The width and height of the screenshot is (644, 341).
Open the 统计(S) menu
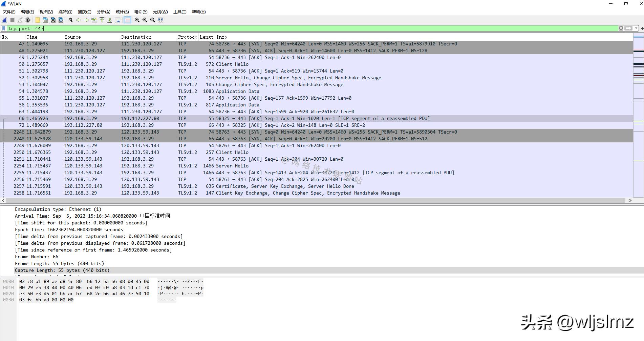122,12
